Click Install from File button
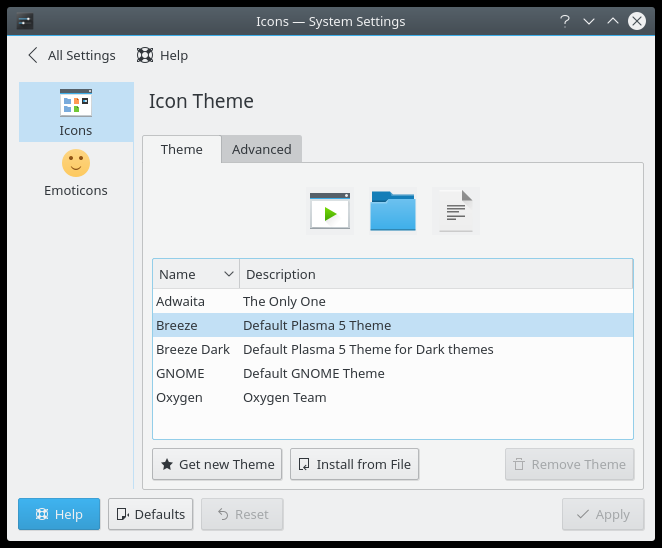Screen dimensions: 662x548 point(354,464)
